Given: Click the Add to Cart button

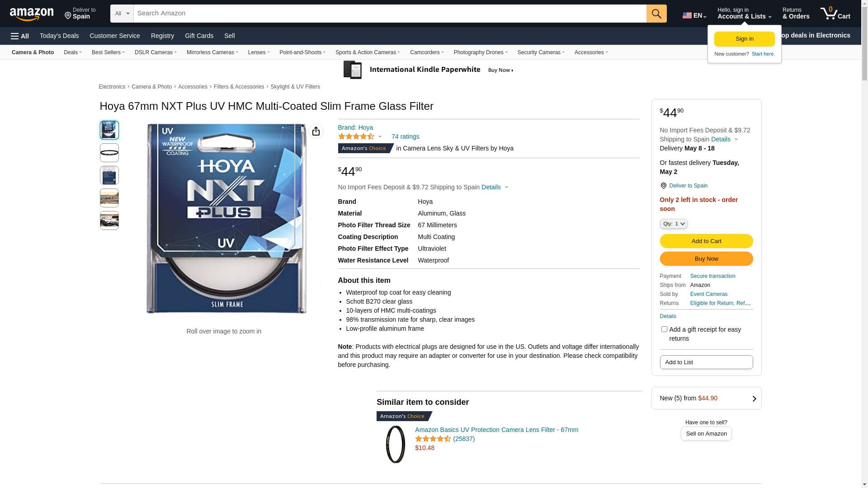Looking at the screenshot, I should click(x=706, y=241).
